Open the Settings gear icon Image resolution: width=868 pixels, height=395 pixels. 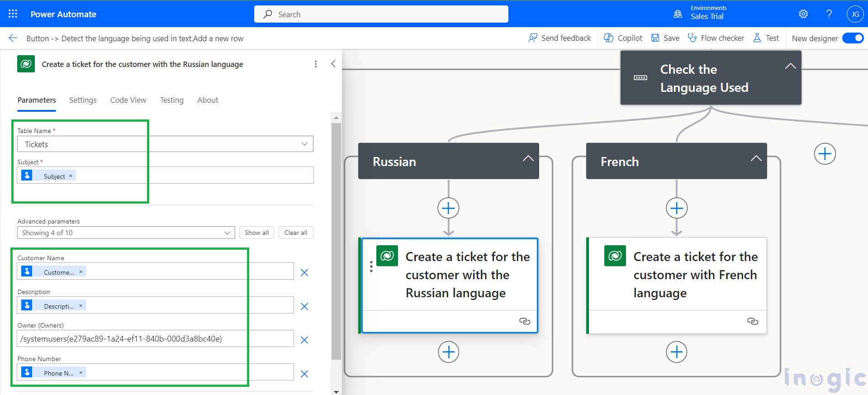(x=803, y=14)
